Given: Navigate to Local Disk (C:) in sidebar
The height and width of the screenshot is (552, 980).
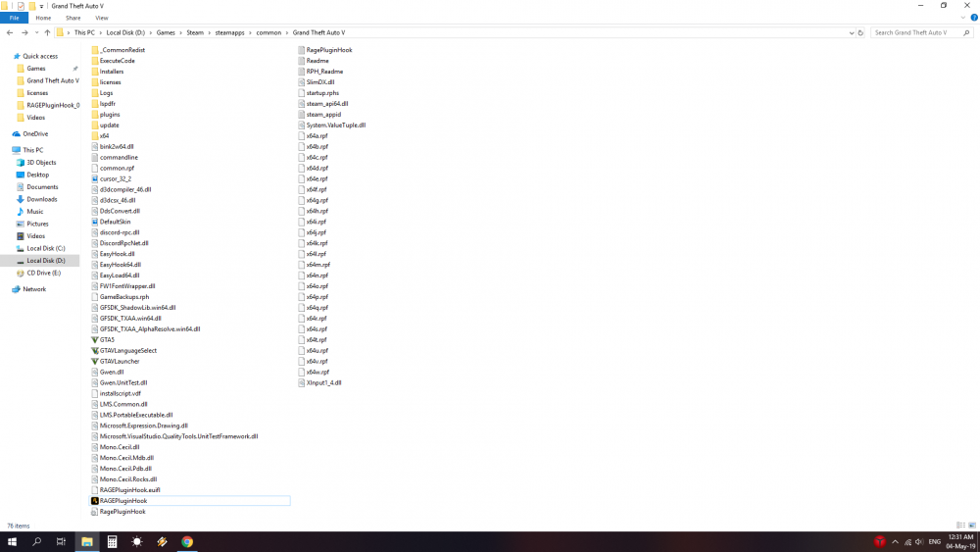Looking at the screenshot, I should pyautogui.click(x=45, y=248).
